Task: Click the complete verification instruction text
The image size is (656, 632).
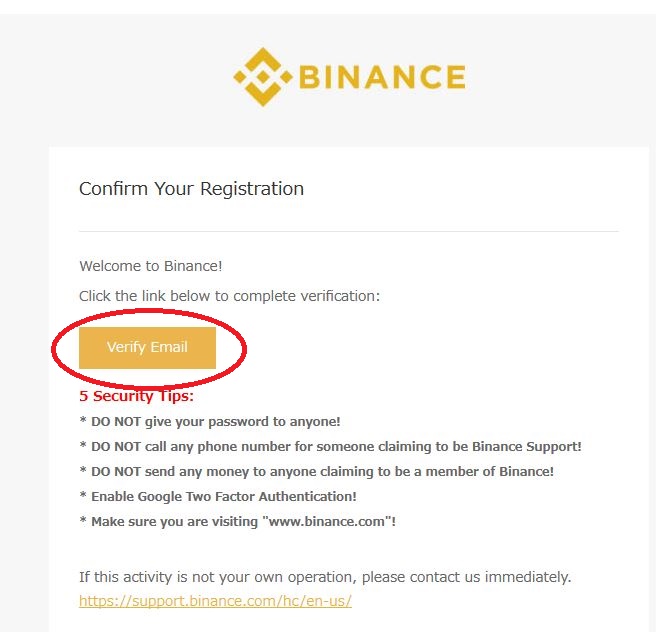Action: tap(229, 296)
